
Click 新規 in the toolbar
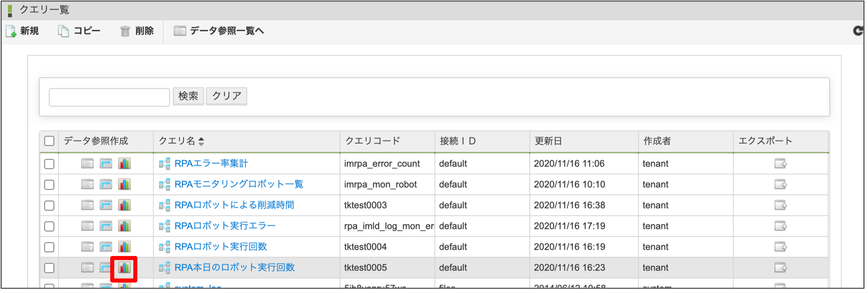pos(23,31)
